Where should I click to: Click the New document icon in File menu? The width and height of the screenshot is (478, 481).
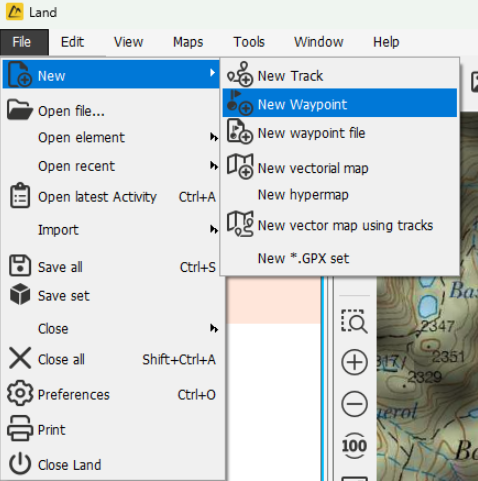(20, 74)
